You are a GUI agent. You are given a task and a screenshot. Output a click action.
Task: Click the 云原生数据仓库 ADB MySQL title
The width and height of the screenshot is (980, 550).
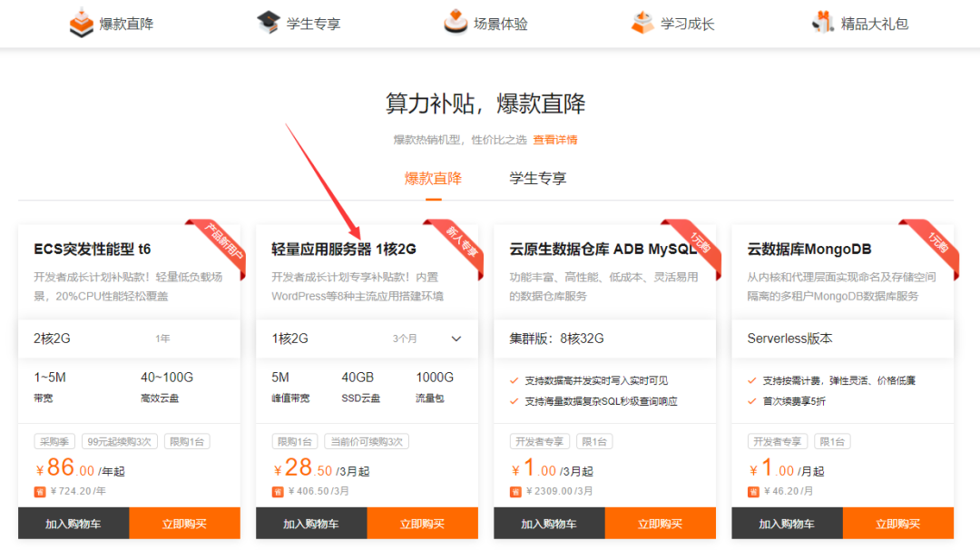point(603,250)
